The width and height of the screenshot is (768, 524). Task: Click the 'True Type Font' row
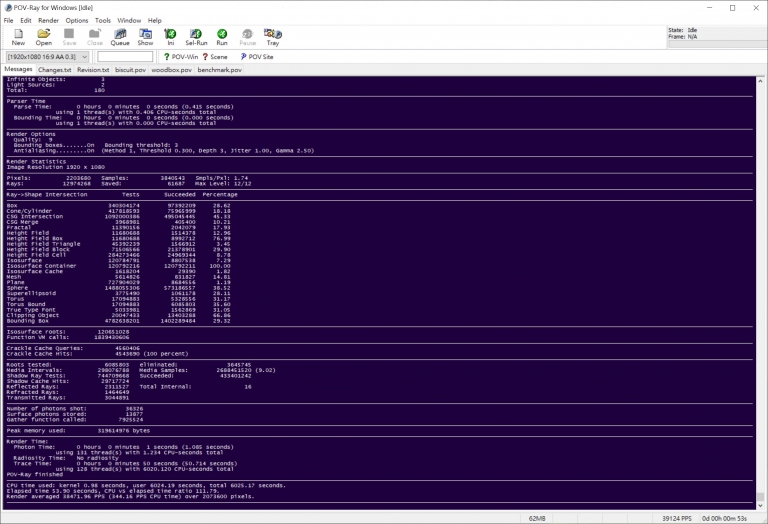tap(119, 310)
